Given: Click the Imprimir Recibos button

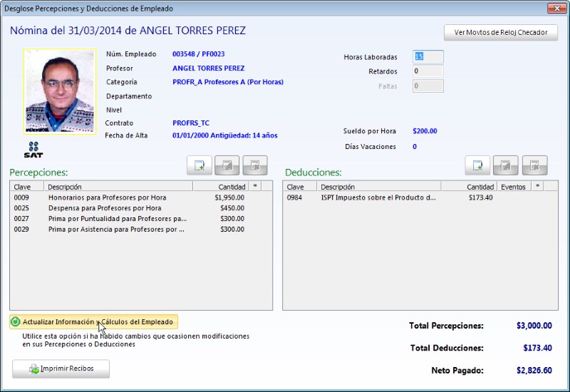Looking at the screenshot, I should pos(61,368).
